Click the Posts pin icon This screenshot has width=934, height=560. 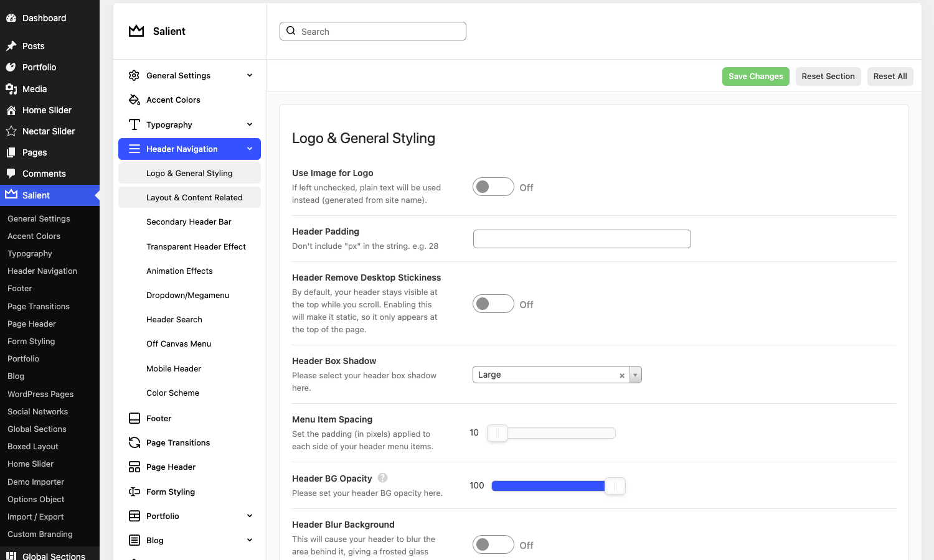pyautogui.click(x=11, y=46)
